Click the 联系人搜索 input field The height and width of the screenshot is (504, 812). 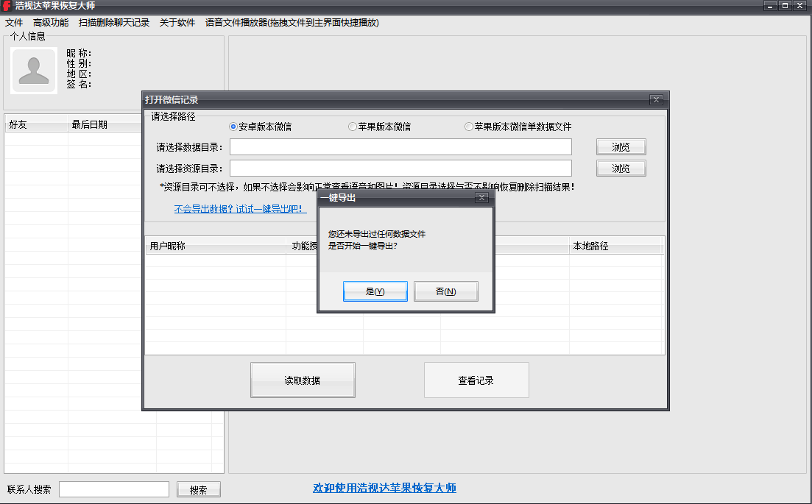114,489
